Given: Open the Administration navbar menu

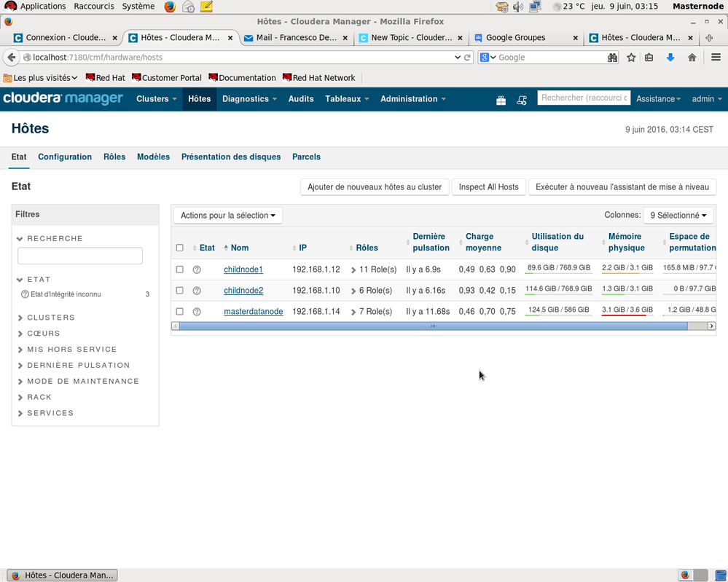Looking at the screenshot, I should click(x=412, y=99).
